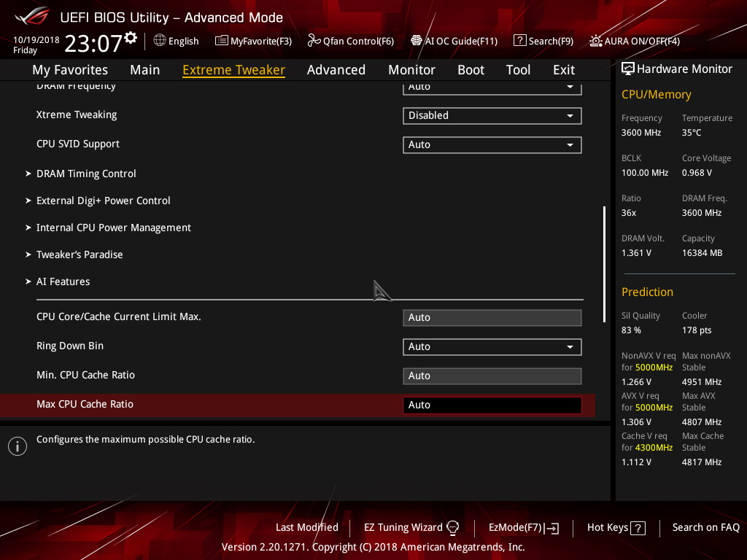The height and width of the screenshot is (560, 747).
Task: Open date and time settings gear
Action: tap(131, 38)
